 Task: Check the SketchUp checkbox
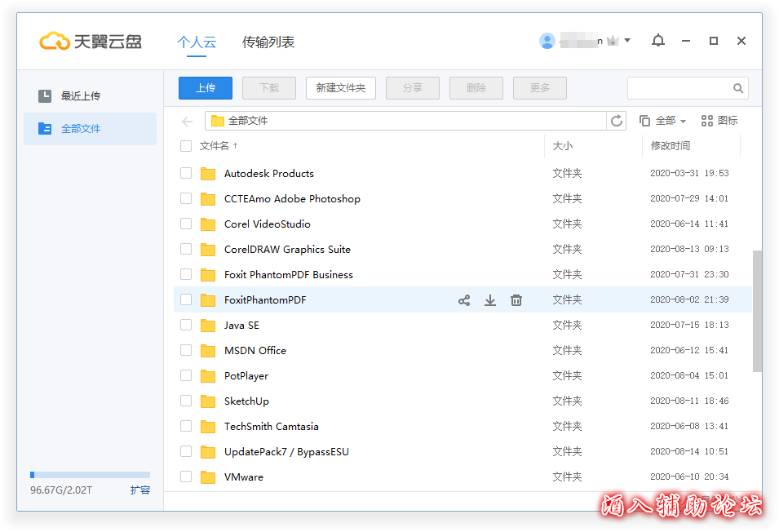coord(186,401)
